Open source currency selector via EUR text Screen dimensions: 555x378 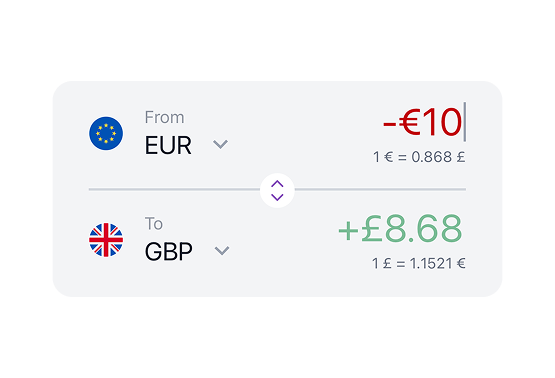click(168, 145)
